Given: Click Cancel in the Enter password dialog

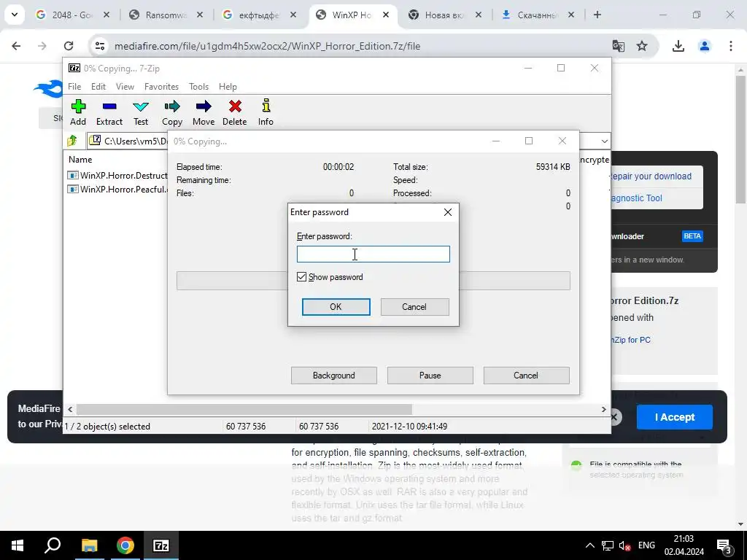Looking at the screenshot, I should [x=414, y=307].
